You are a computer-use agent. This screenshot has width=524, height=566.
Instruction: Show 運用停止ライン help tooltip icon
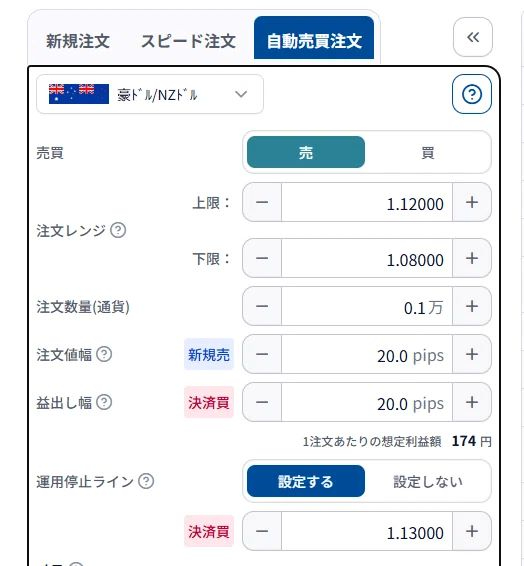(146, 481)
